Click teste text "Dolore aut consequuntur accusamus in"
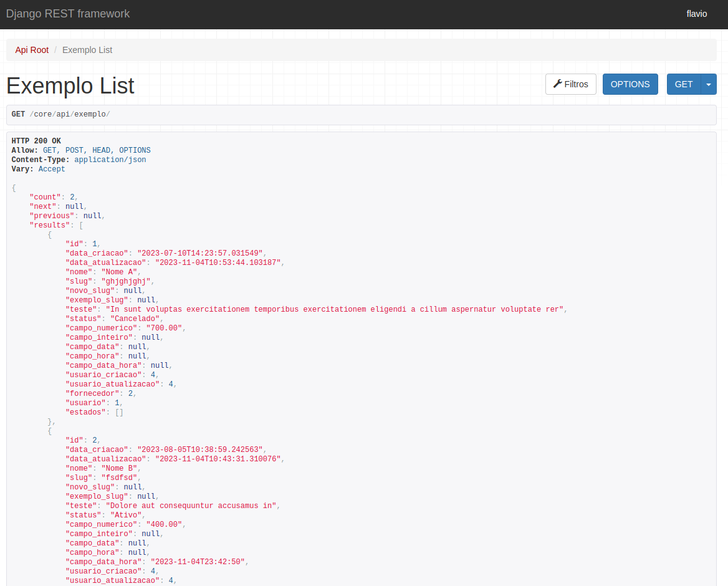Viewport: 728px width, 586px height. pyautogui.click(x=193, y=506)
